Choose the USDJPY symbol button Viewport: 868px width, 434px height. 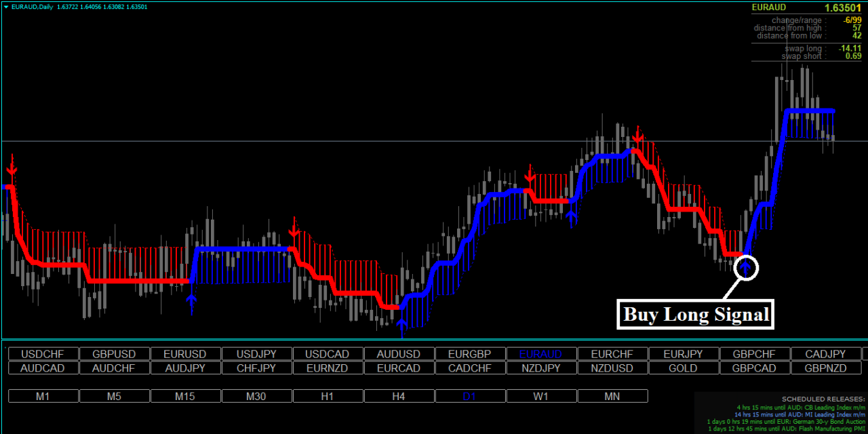click(256, 354)
